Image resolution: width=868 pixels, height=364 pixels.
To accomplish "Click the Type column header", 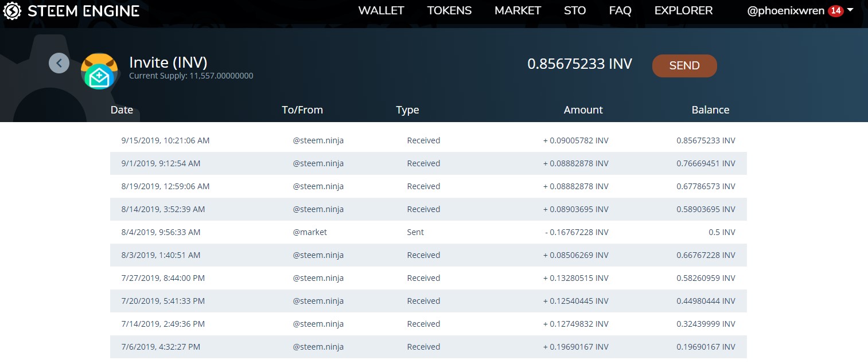I will [x=407, y=110].
